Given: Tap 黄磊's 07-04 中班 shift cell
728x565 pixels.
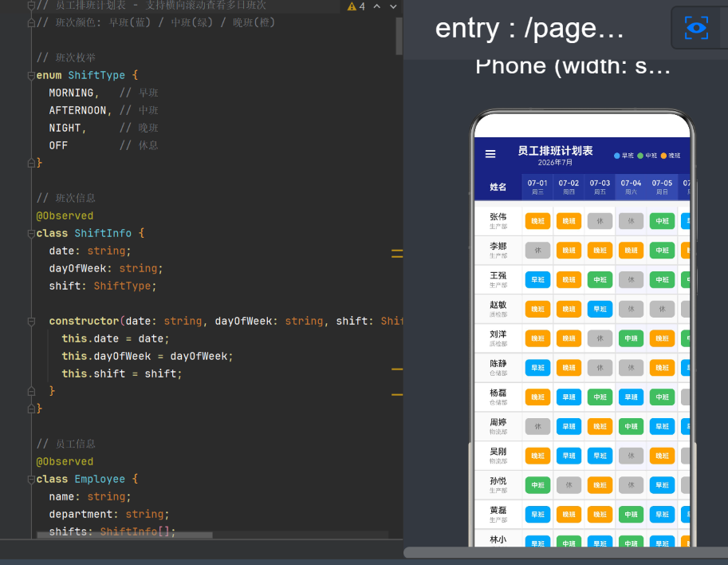Looking at the screenshot, I should click(x=631, y=515).
